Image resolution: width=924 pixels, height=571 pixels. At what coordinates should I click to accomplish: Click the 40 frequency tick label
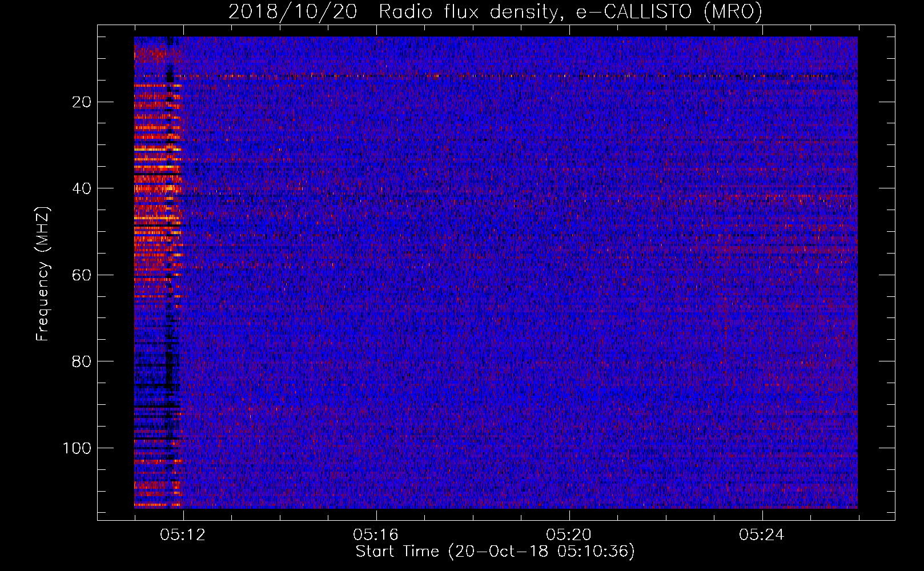coord(82,188)
